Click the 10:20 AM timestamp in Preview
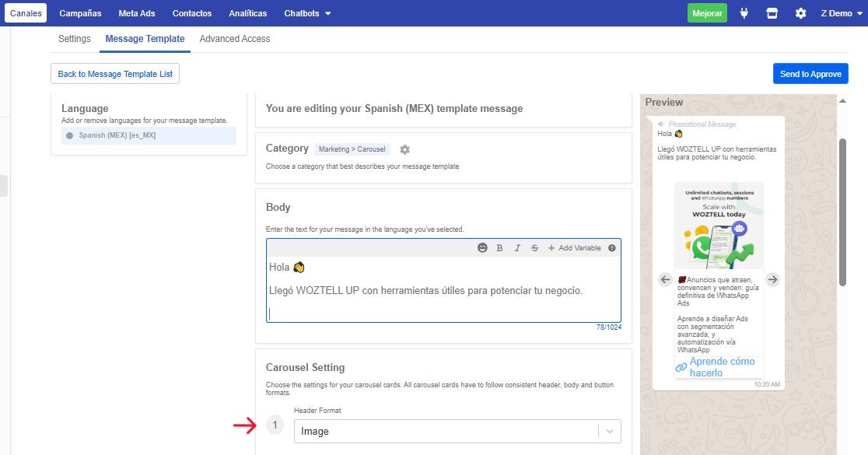The height and width of the screenshot is (455, 868). click(767, 384)
